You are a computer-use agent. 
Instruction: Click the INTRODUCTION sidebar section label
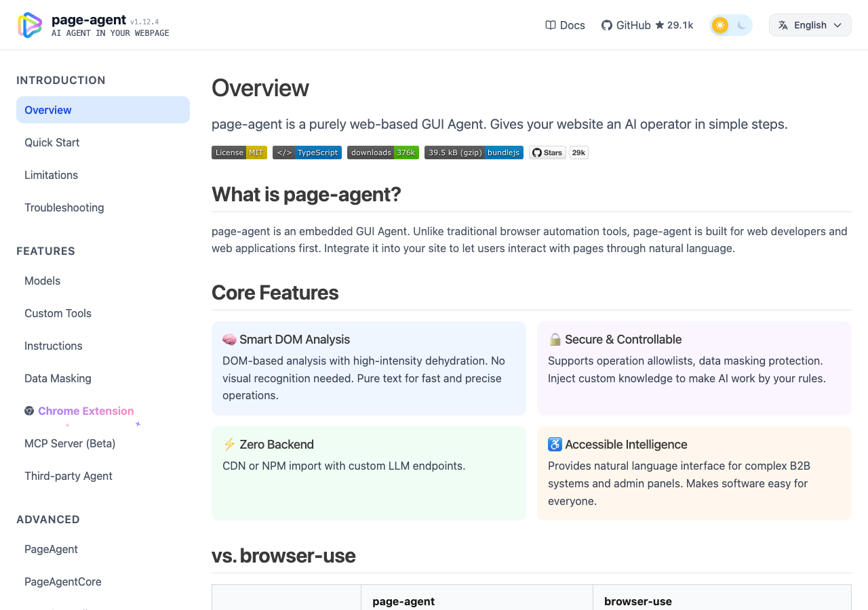pos(61,80)
